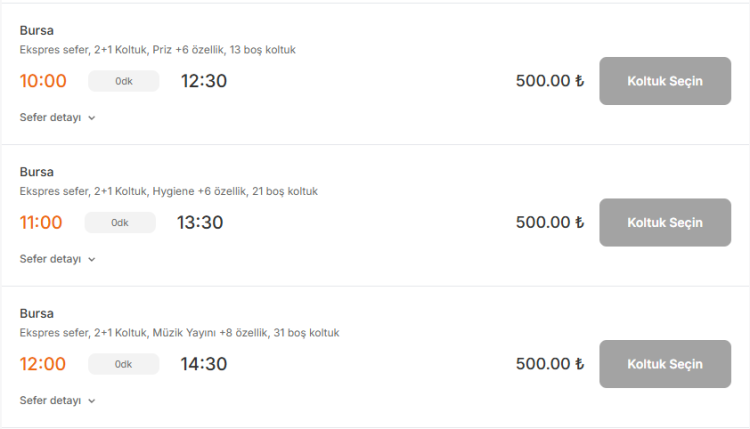Click the features line mentioning Hygiene +6 özellik

(168, 190)
